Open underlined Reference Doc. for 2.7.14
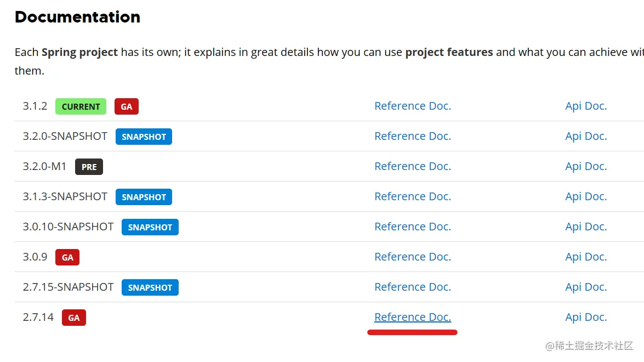 (x=412, y=317)
